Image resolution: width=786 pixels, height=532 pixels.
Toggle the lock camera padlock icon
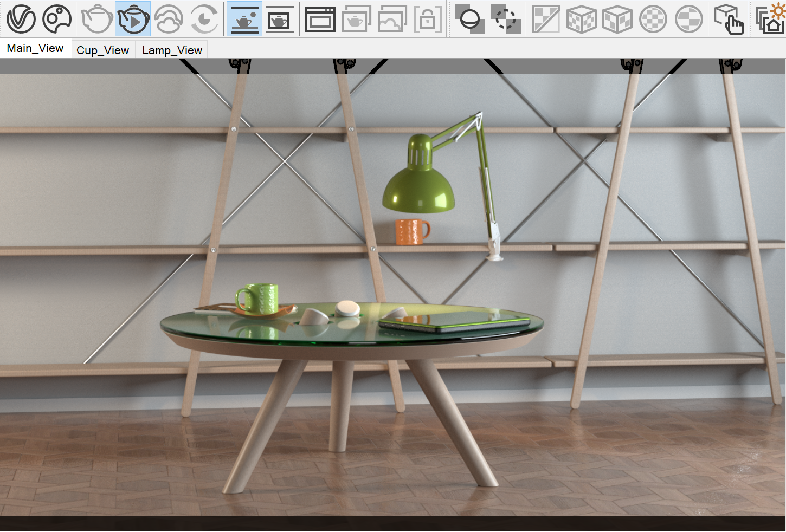pos(428,19)
